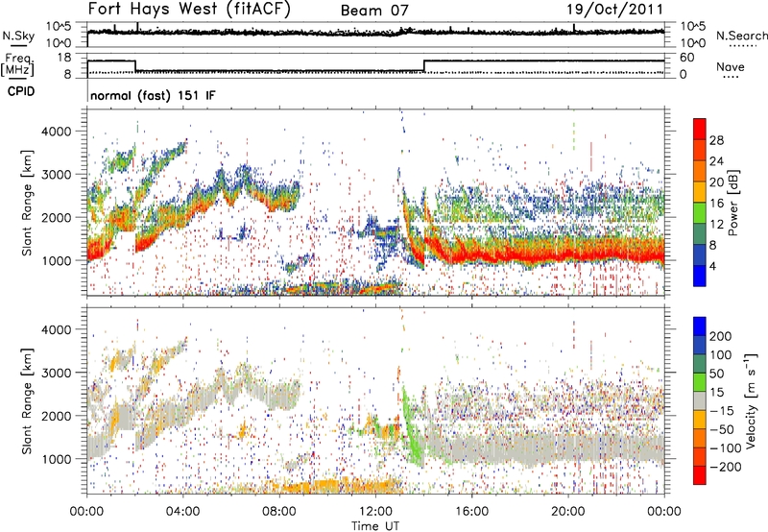The width and height of the screenshot is (768, 532).
Task: Click the '18' frequency axis tick
Action: (x=64, y=58)
